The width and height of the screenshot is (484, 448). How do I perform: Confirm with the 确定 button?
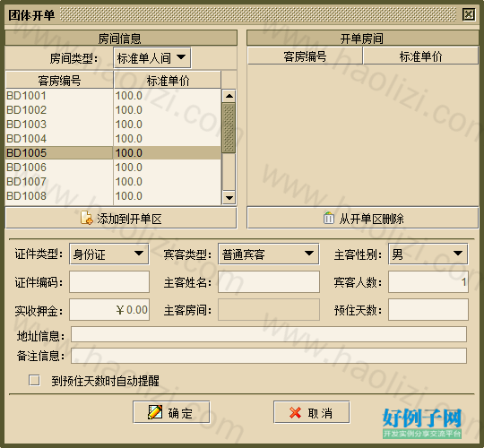pyautogui.click(x=171, y=412)
